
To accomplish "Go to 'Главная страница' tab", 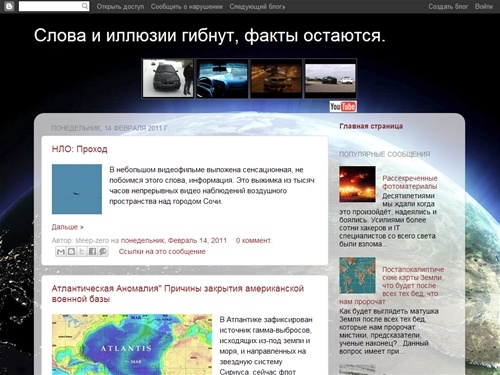I will click(371, 126).
